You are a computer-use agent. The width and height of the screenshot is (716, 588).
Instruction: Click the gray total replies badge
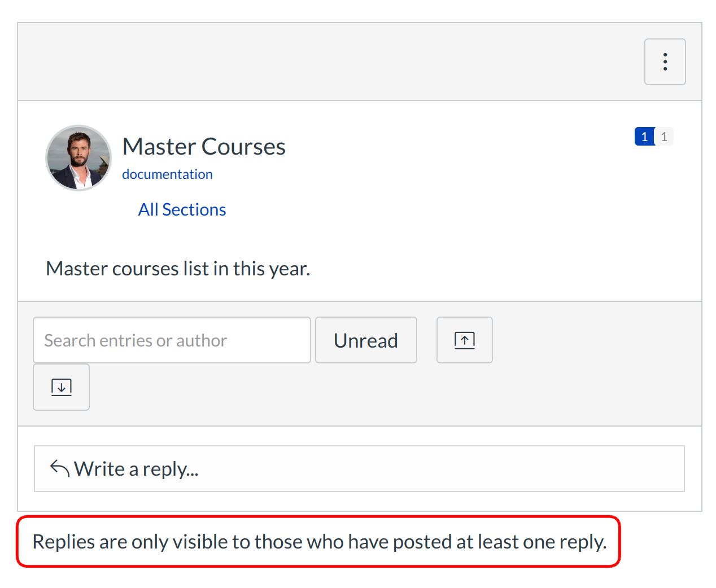pos(664,137)
